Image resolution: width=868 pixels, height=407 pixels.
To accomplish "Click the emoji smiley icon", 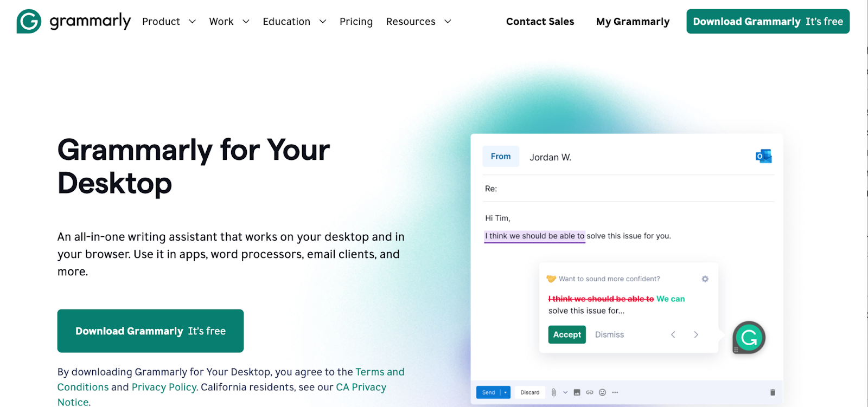I will (602, 392).
